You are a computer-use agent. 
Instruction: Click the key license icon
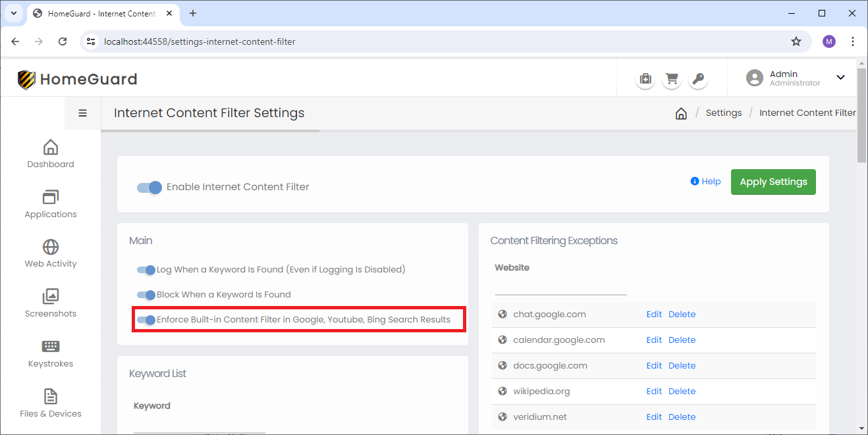698,79
